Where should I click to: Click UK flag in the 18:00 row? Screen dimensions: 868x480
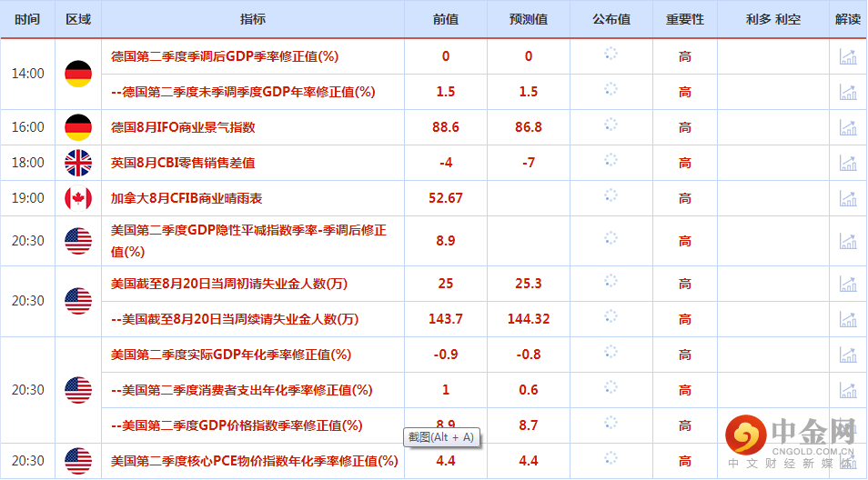[78, 163]
